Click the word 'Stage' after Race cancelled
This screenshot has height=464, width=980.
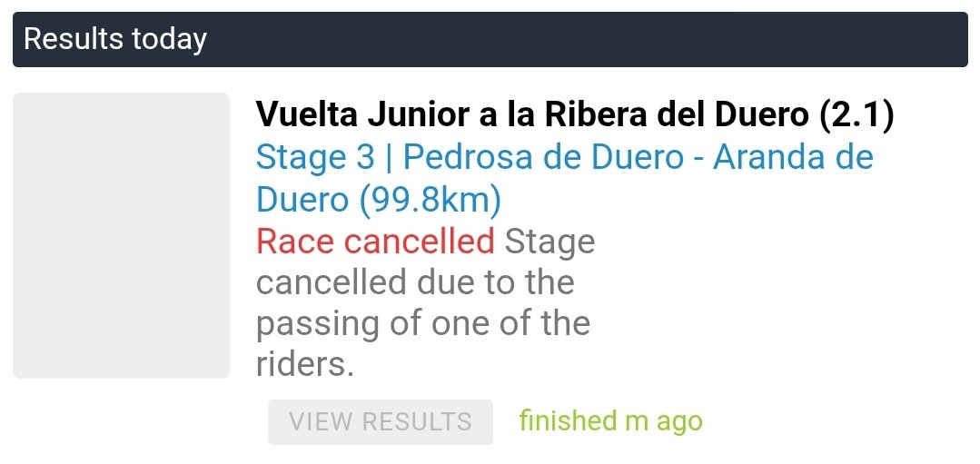pos(549,242)
